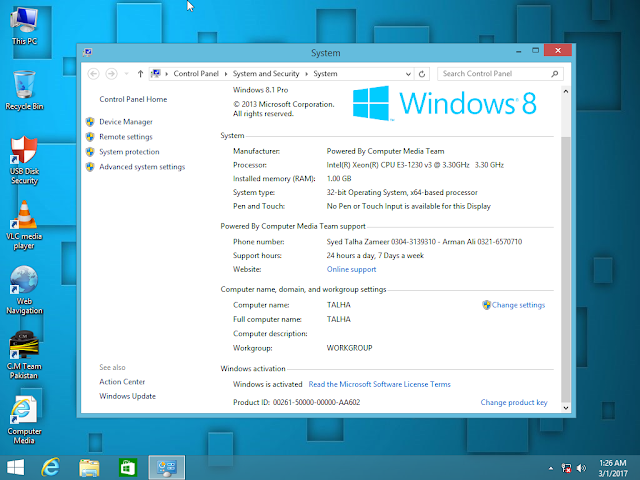Open Advanced system settings

click(x=142, y=167)
